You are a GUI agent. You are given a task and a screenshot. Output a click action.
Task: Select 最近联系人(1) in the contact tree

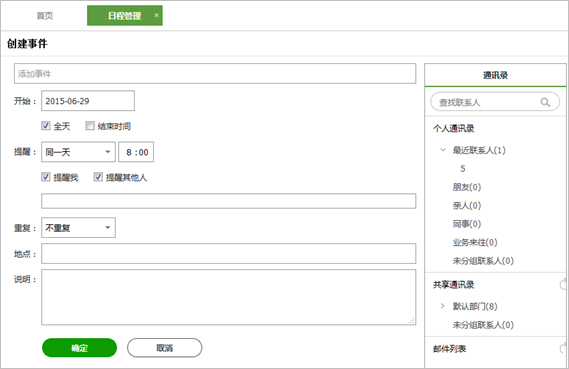coord(479,150)
